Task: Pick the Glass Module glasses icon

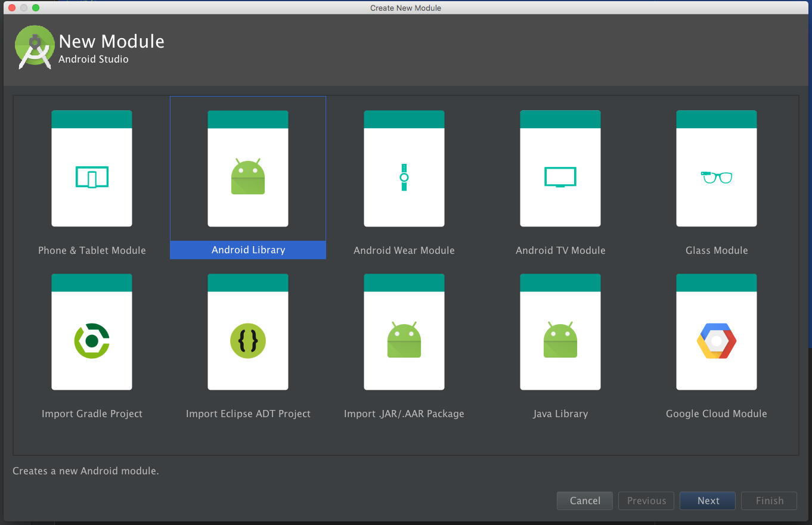Action: (717, 177)
